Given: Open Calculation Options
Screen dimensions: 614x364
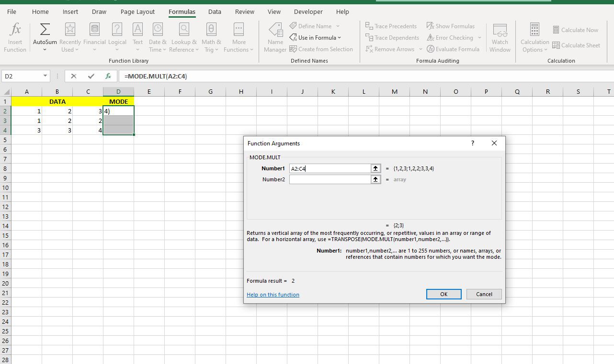Looking at the screenshot, I should point(534,37).
